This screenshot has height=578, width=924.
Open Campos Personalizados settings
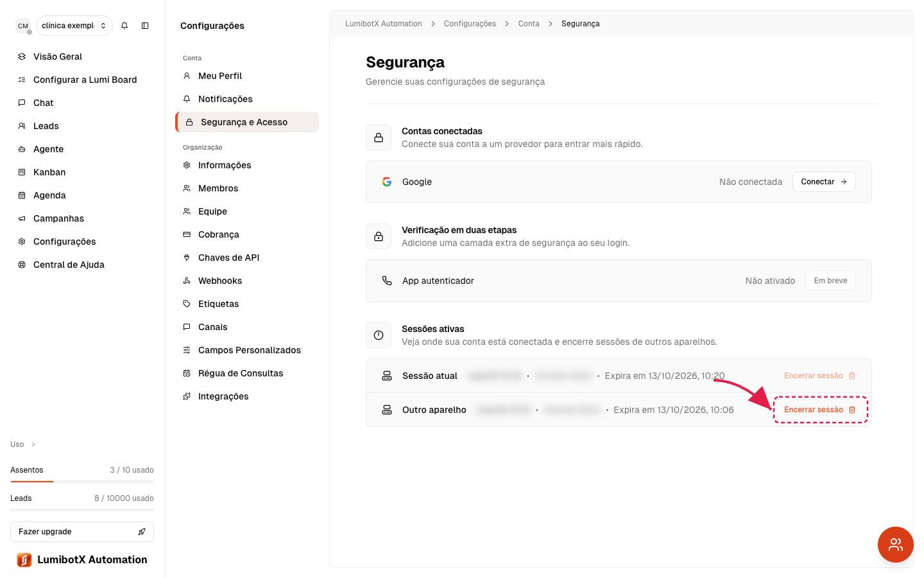click(x=247, y=350)
